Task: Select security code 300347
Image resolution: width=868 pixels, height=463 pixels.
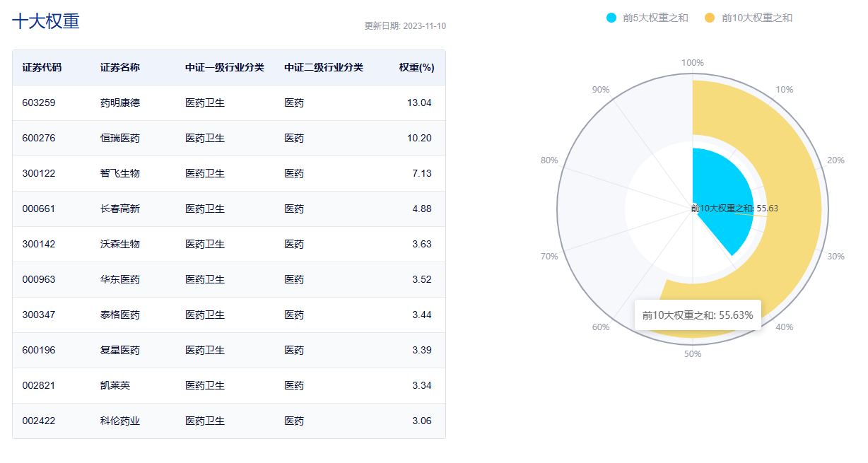Action: [39, 315]
